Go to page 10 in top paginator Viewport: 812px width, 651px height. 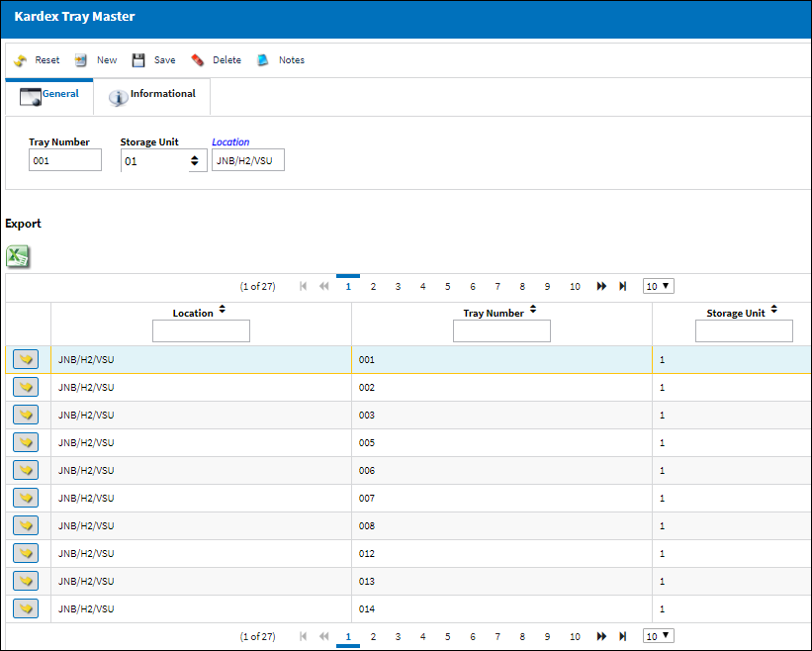click(x=575, y=286)
